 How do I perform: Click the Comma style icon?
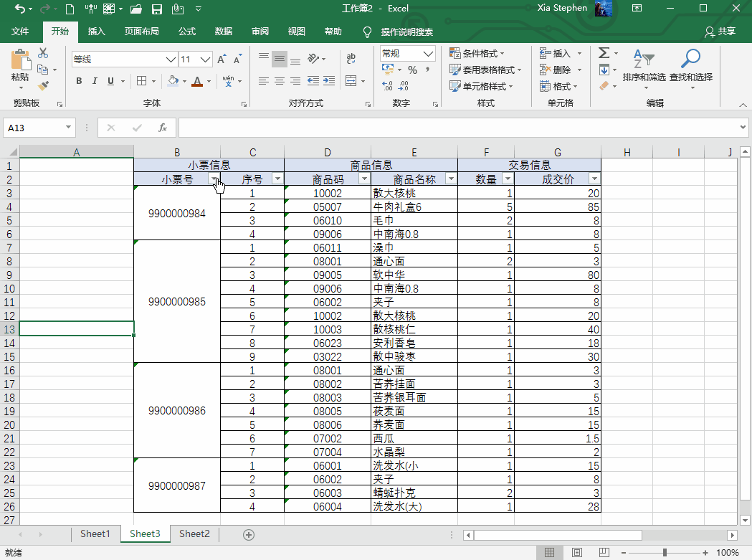pos(427,70)
